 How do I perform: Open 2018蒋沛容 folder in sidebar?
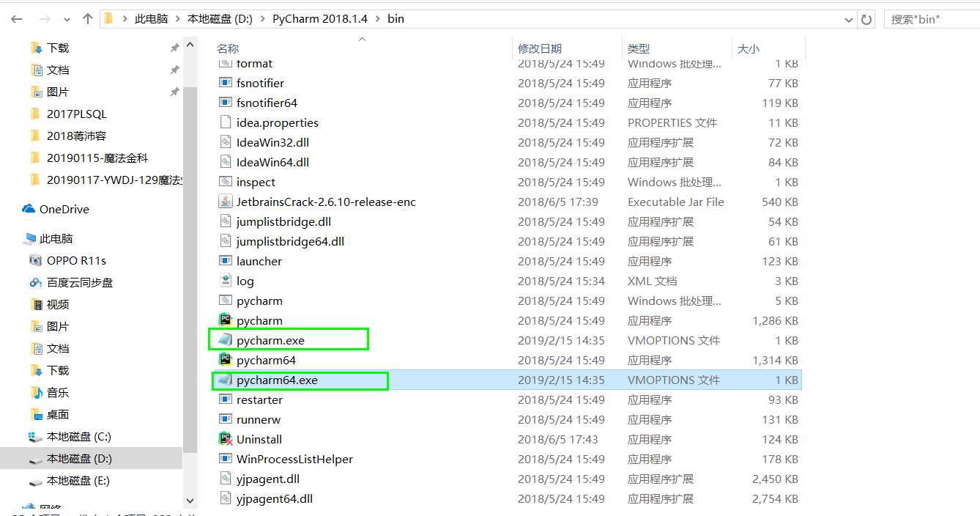pyautogui.click(x=76, y=136)
